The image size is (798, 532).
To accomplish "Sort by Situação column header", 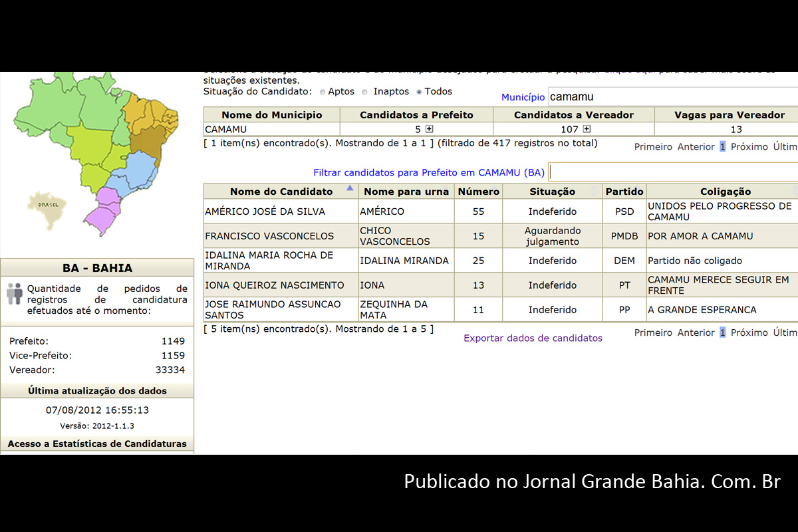I will [552, 192].
